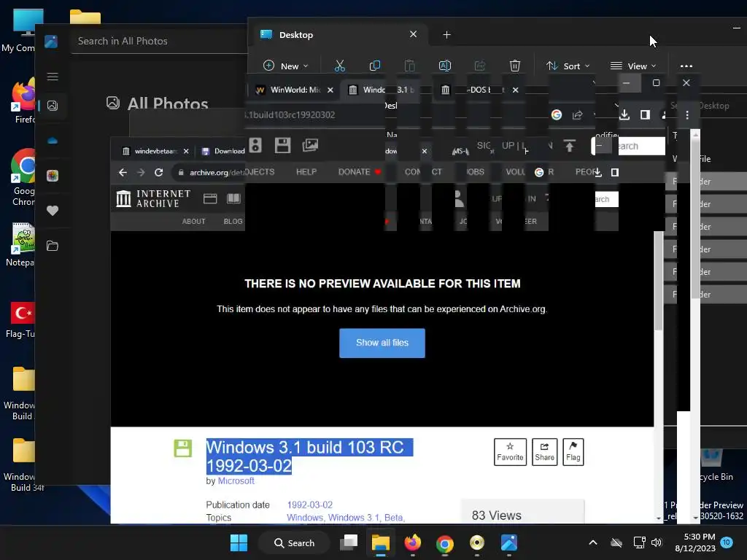The image size is (747, 560).
Task: Open the Beta topic link
Action: click(x=395, y=518)
